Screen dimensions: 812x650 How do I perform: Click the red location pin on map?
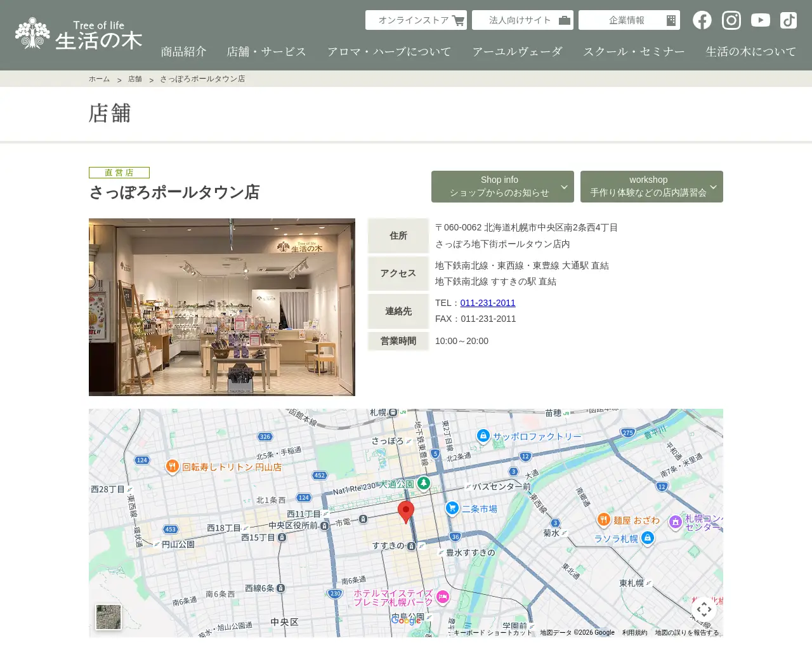pyautogui.click(x=406, y=512)
